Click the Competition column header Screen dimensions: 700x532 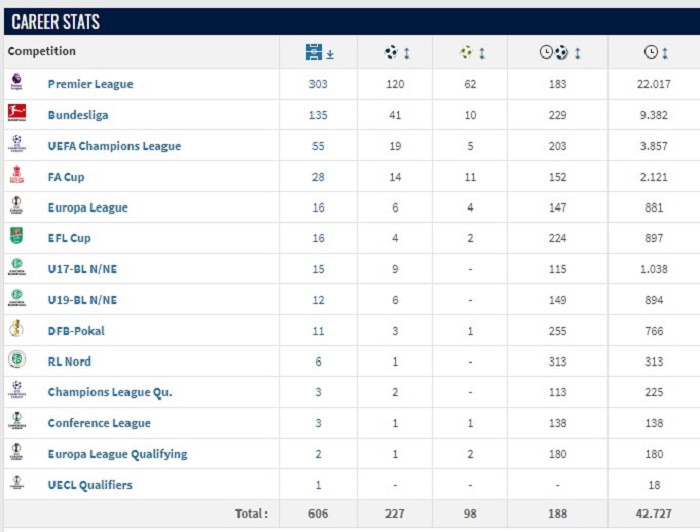tap(42, 51)
